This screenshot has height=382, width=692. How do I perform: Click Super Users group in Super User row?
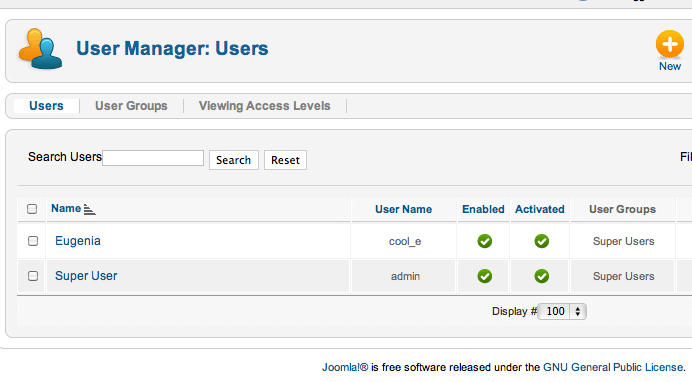coord(623,276)
